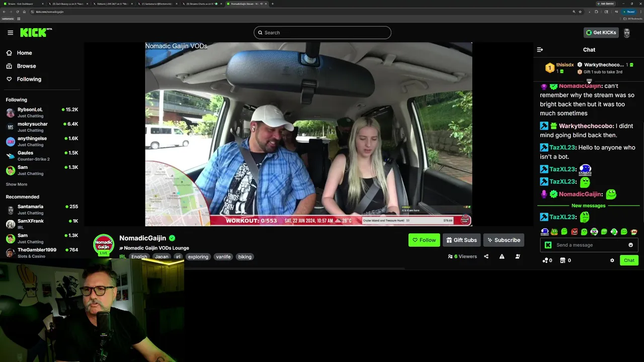644x362 pixels.
Task: Click Ask Gemini in browser bar
Action: pyautogui.click(x=606, y=4)
